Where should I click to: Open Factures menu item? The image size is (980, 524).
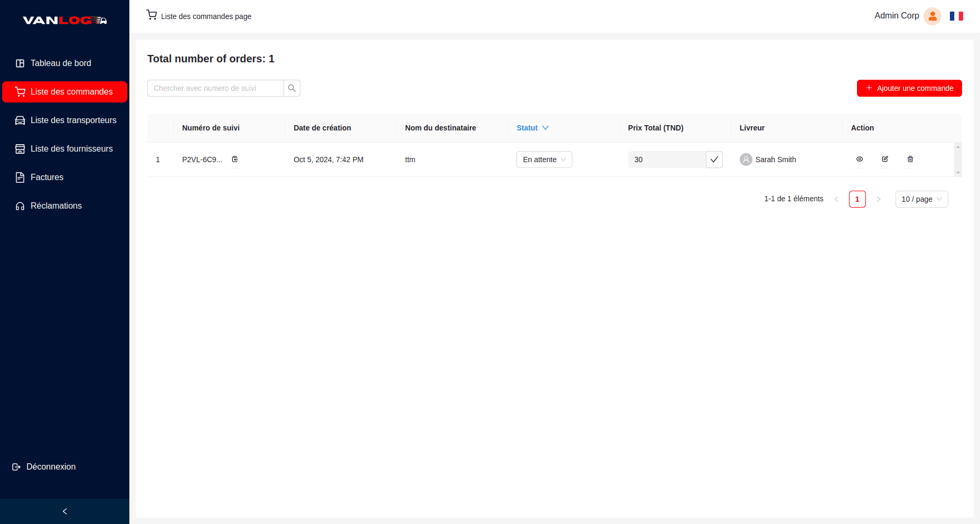pyautogui.click(x=64, y=177)
